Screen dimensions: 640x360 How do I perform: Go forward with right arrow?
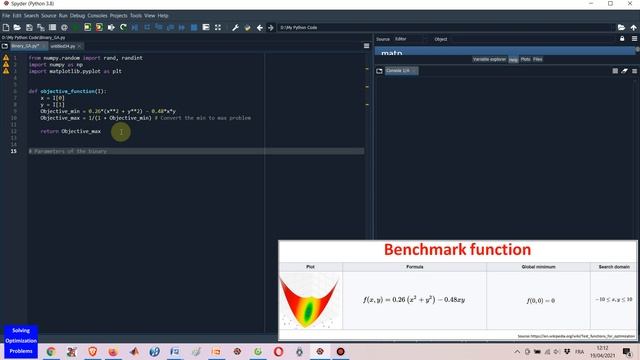[x=270, y=27]
